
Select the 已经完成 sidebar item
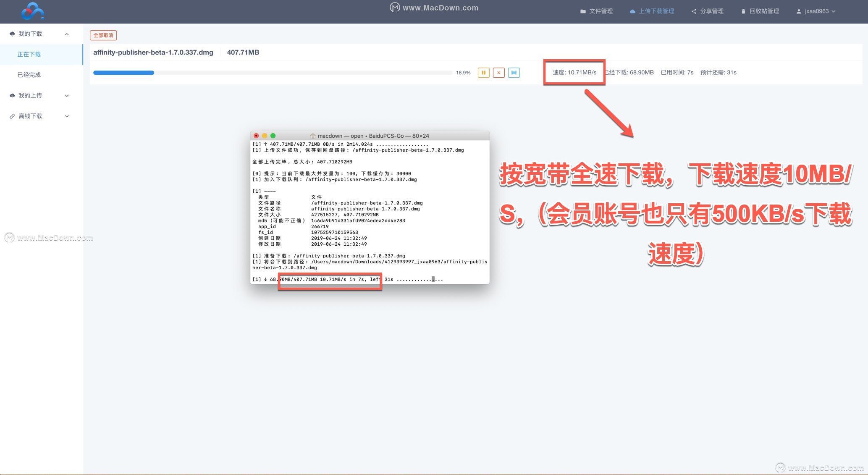(29, 75)
